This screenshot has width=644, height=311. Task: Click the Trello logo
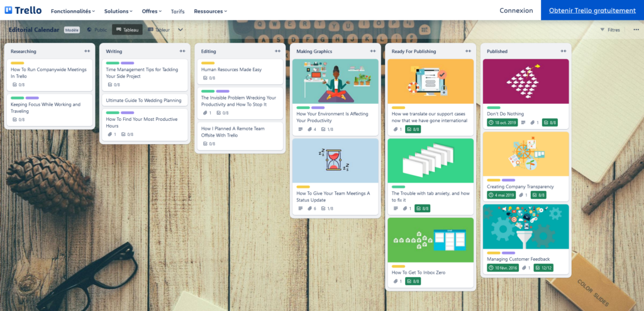pos(23,11)
